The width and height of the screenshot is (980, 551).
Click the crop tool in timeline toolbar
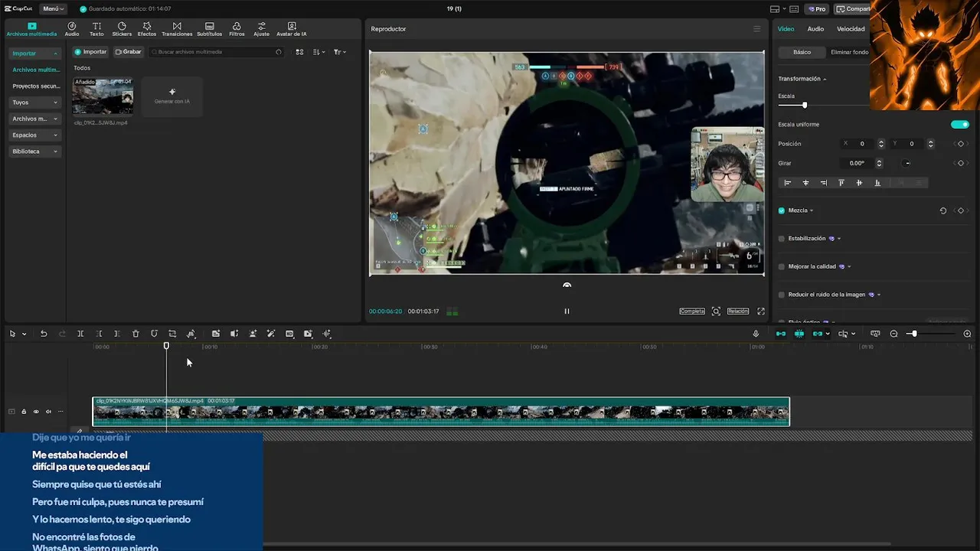(172, 334)
